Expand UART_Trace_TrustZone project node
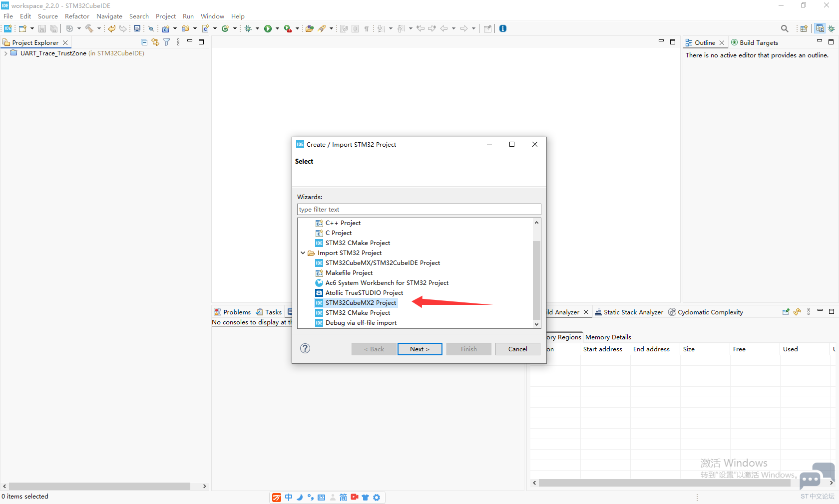The width and height of the screenshot is (839, 504). (x=5, y=53)
